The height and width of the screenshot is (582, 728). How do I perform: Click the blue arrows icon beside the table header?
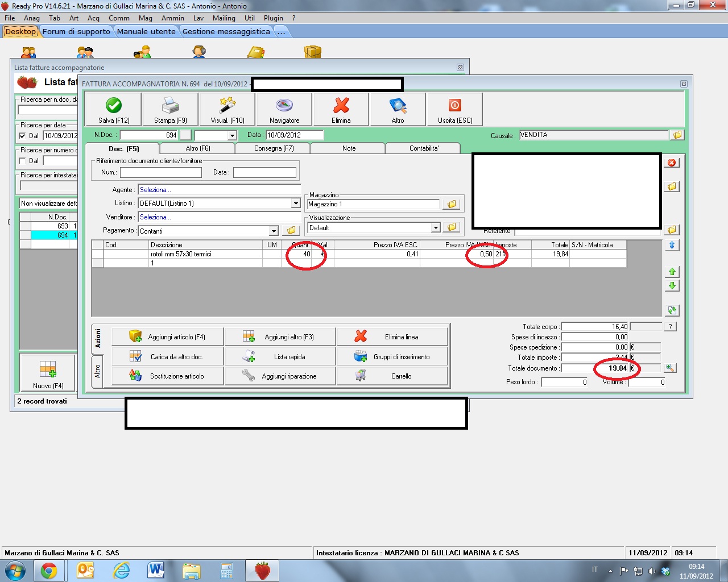coord(672,245)
